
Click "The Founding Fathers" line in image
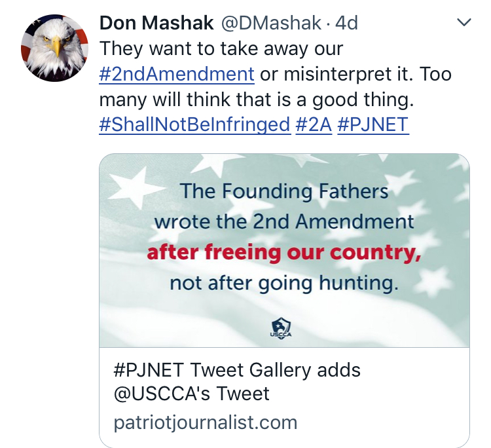click(284, 192)
